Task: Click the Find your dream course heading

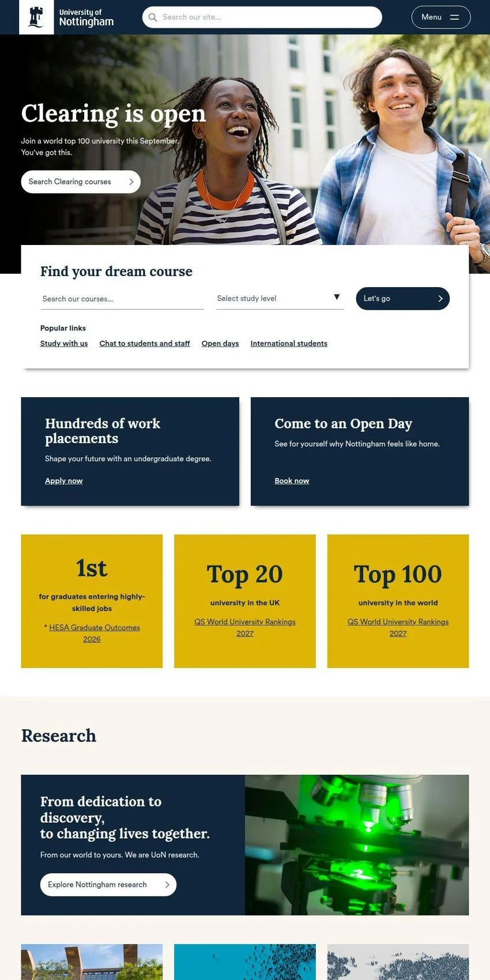Action: [116, 272]
